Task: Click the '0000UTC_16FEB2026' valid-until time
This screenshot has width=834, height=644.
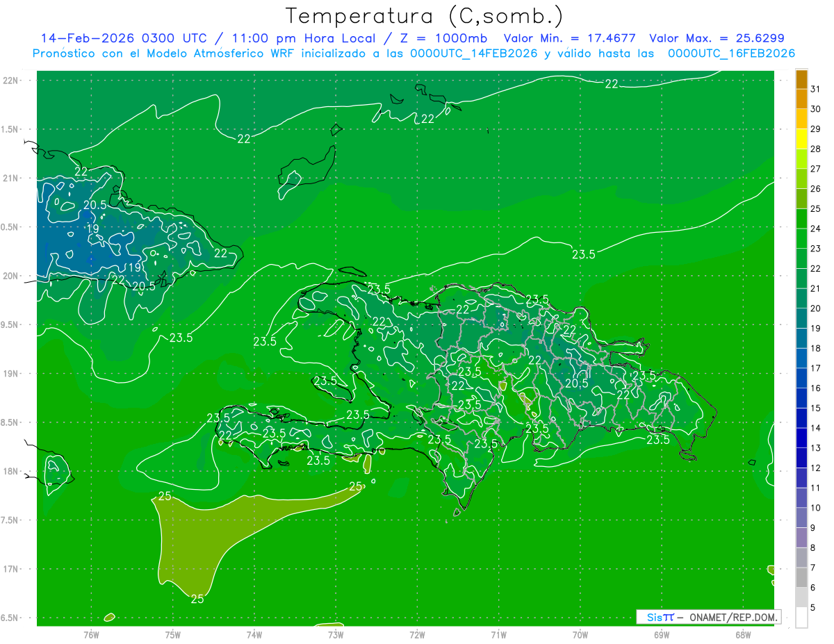Action: [x=732, y=53]
